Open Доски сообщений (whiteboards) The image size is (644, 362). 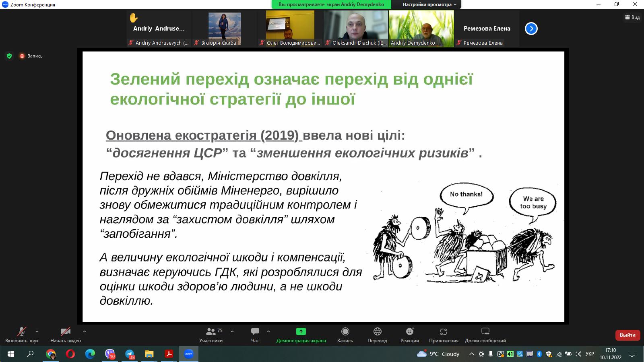485,335
